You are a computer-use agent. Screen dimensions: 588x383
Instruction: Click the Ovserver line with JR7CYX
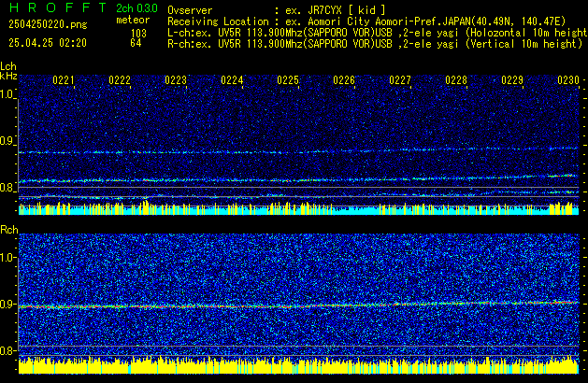coord(277,10)
